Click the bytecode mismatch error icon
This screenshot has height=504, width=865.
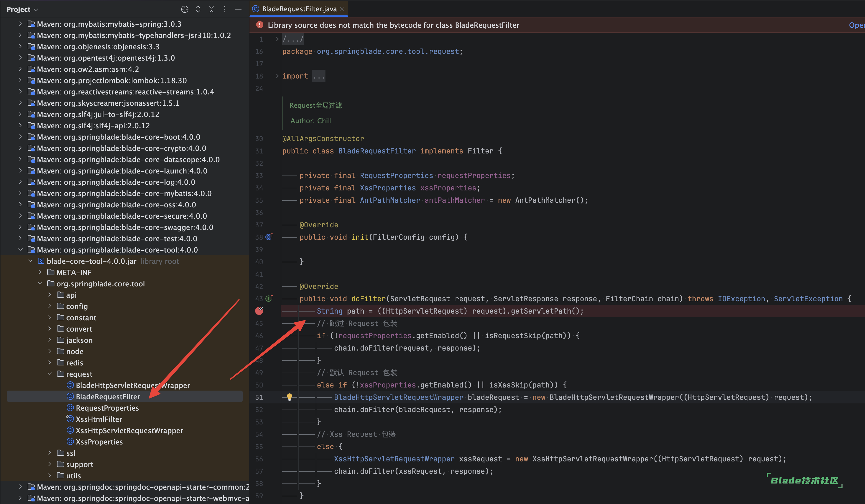point(260,25)
